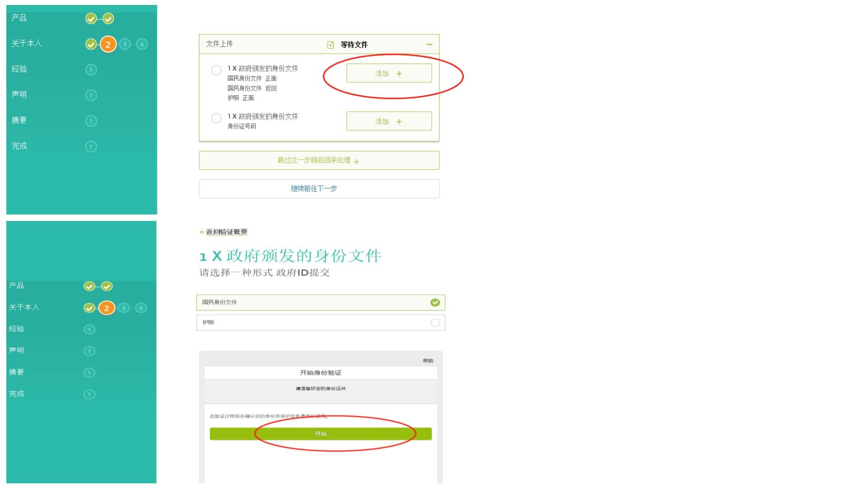
Task: Click orange step 2 circle in top sidebar
Action: (108, 44)
